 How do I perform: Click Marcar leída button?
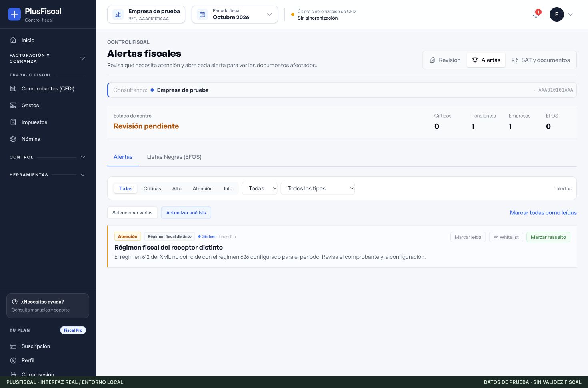[x=468, y=237]
